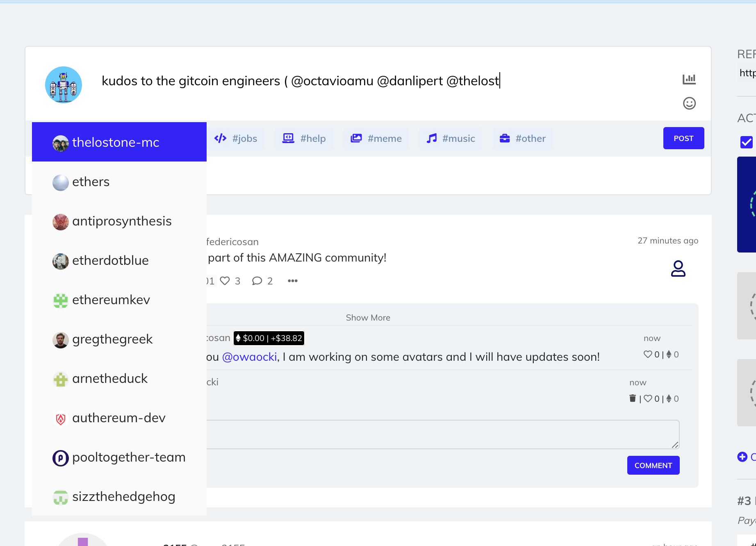Open federicosan profile name link
Image resolution: width=756 pixels, height=546 pixels.
[x=232, y=242]
